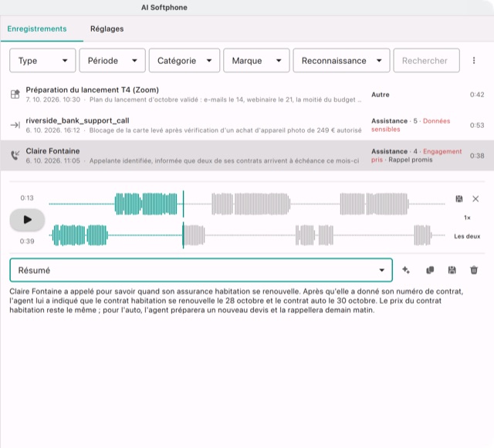Play the Claire Fontaine recording
Viewport: 494px width, 448px height.
coord(27,220)
